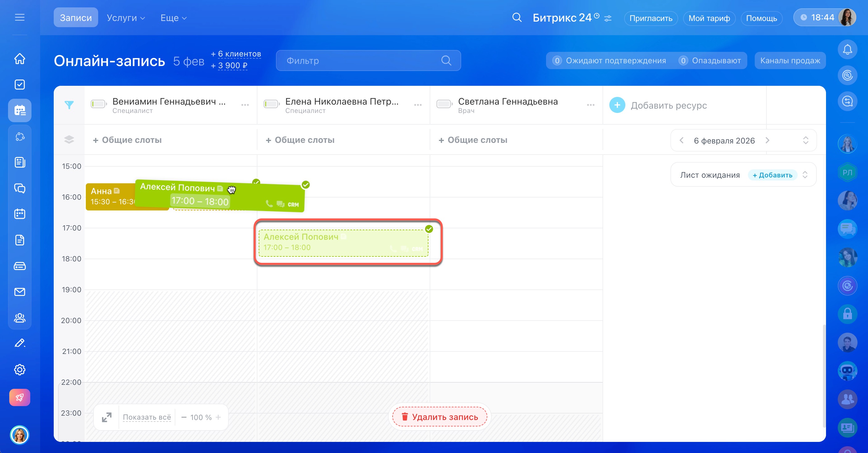The image size is (868, 453).
Task: Click the fullscreen expand arrows icon
Action: pyautogui.click(x=106, y=417)
